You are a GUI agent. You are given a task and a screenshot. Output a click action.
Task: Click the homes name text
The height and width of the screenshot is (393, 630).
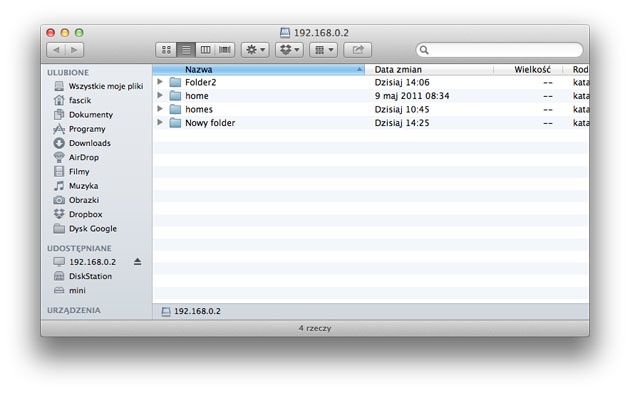pyautogui.click(x=199, y=109)
